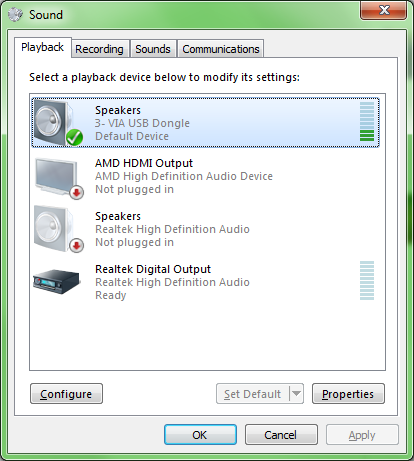The image size is (414, 461).
Task: Open Properties for the selected device
Action: pyautogui.click(x=348, y=394)
